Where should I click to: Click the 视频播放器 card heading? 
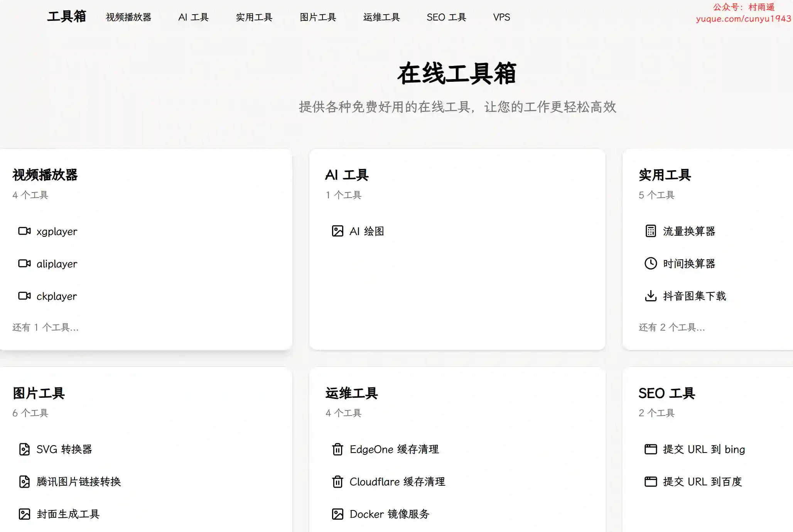[x=45, y=175]
